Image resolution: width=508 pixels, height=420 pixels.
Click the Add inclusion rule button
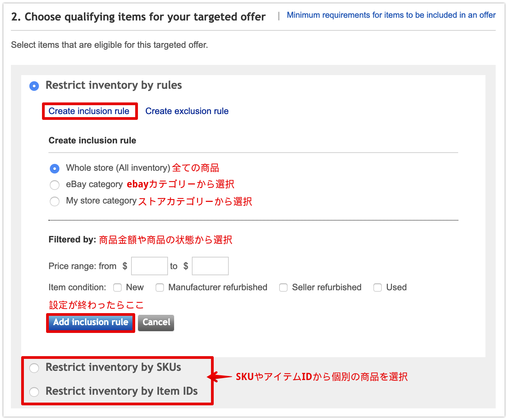point(90,323)
